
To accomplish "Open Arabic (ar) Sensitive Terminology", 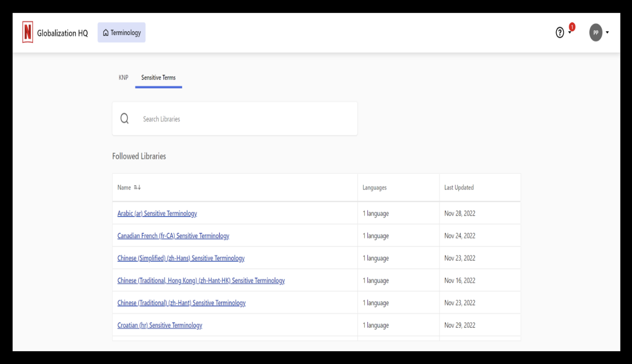I will (x=157, y=213).
